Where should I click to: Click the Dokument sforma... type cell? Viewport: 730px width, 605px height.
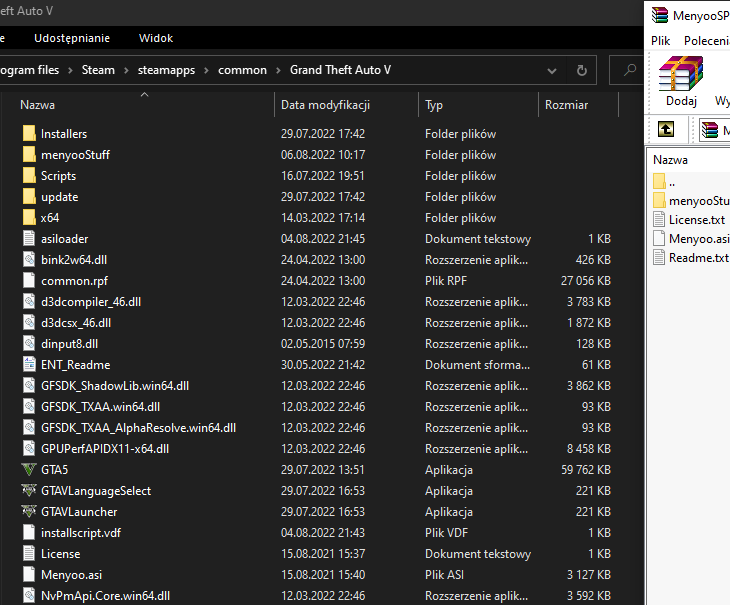tap(477, 364)
